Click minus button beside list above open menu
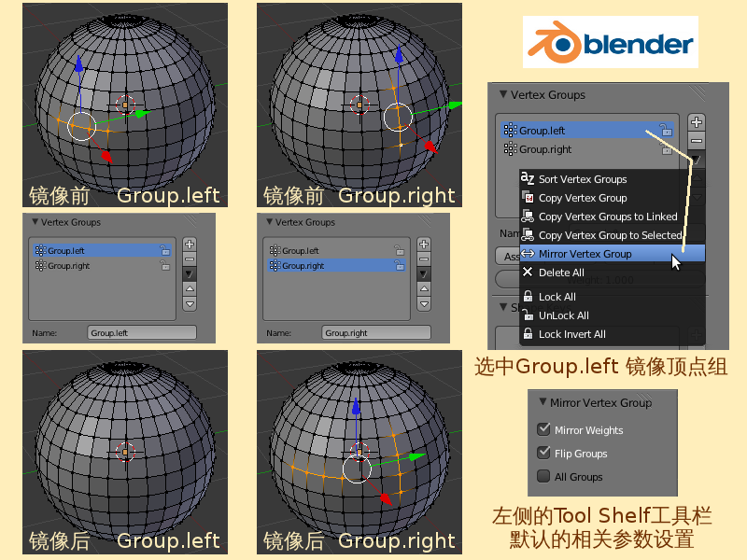This screenshot has width=747, height=560. pyautogui.click(x=697, y=141)
